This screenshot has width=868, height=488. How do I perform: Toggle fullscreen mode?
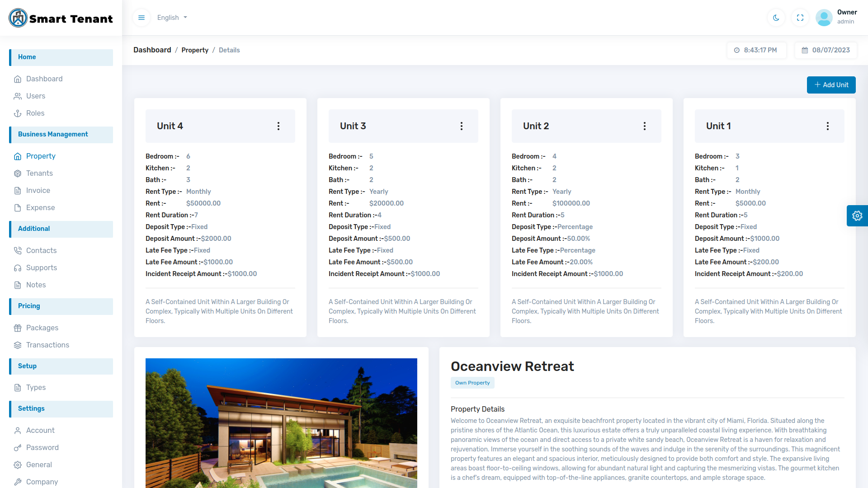(800, 18)
